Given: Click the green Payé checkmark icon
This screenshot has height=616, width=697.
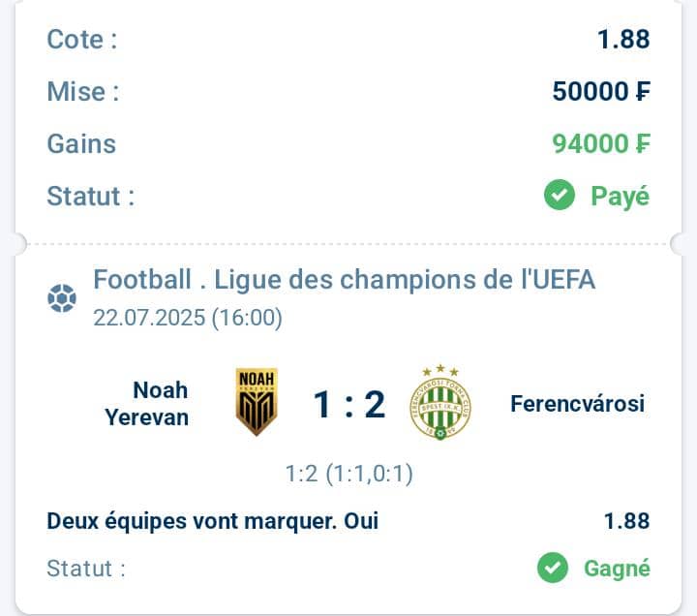Looking at the screenshot, I should coord(560,195).
